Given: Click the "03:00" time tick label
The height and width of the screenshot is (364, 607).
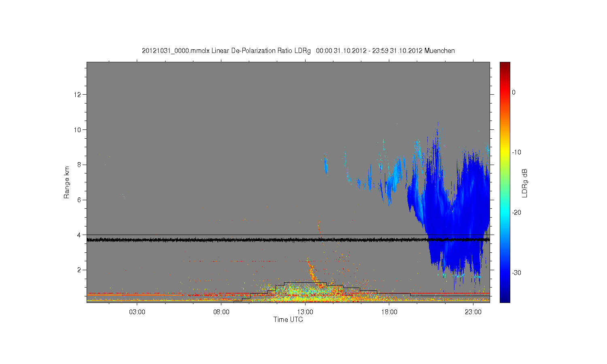Looking at the screenshot, I should point(137,312).
